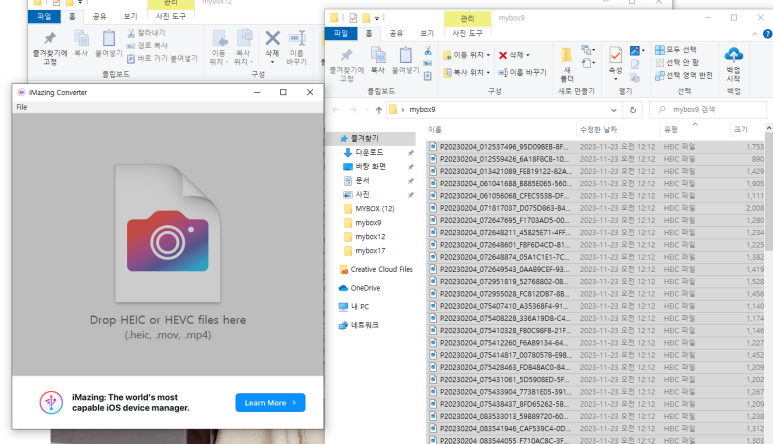
Task: Switch to the 공유 tab in mybox12 window
Action: point(100,16)
